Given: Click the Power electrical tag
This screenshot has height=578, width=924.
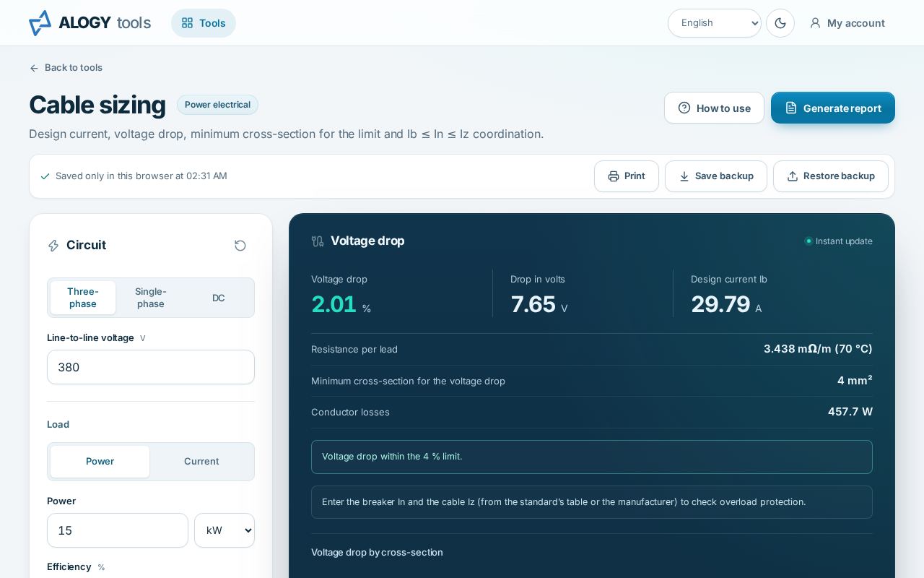Looking at the screenshot, I should click(x=217, y=105).
